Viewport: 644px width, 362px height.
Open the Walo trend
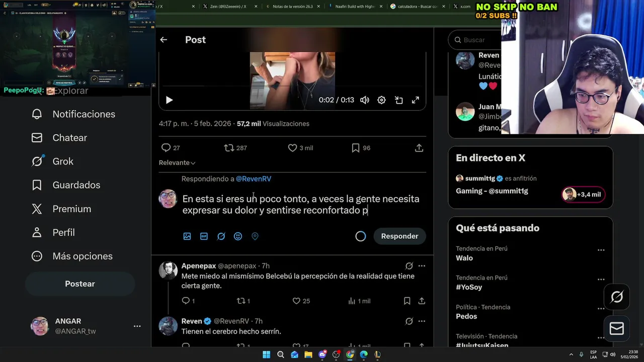pos(464,258)
